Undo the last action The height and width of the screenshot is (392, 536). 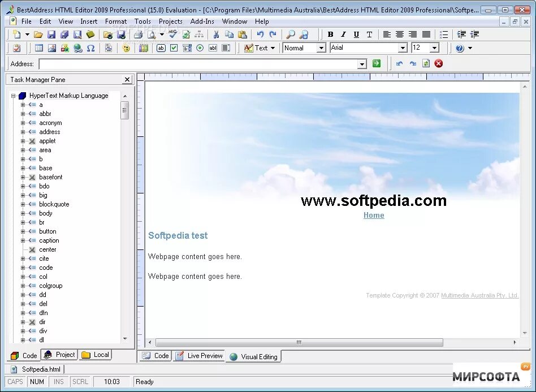(x=260, y=34)
